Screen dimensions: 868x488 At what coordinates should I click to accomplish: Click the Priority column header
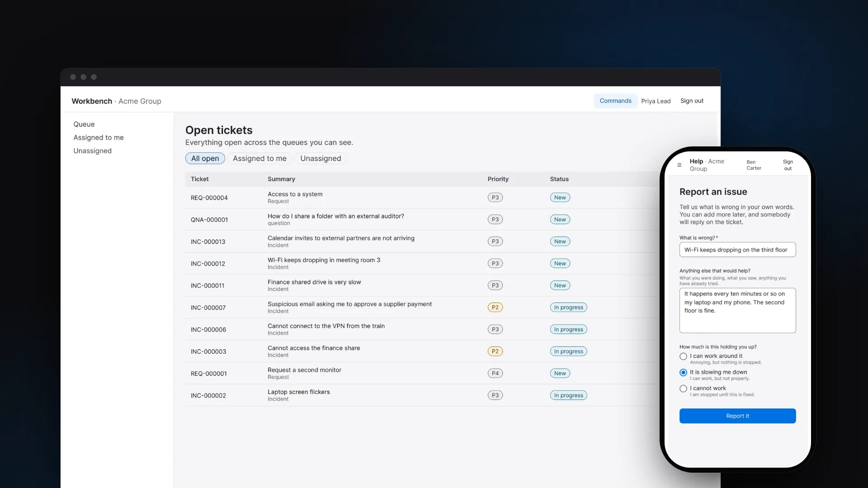tap(498, 179)
